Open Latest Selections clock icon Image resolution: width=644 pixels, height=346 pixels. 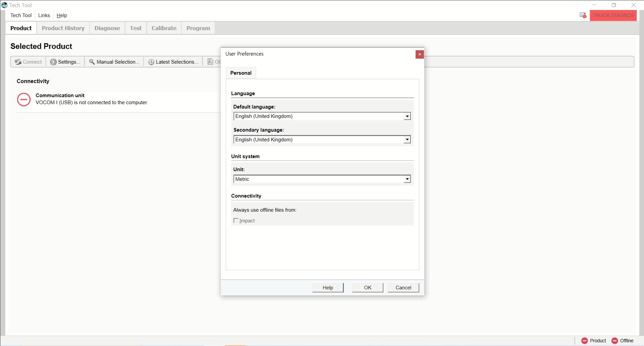151,62
